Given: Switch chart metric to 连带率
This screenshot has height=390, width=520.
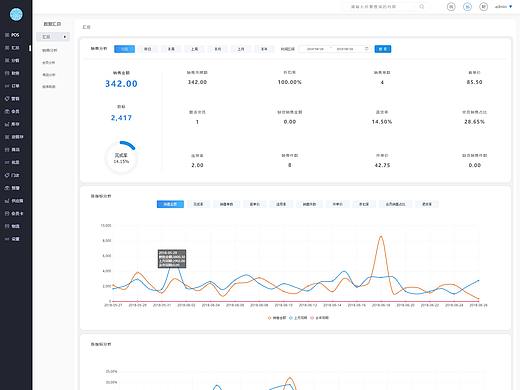Looking at the screenshot, I should point(281,204).
